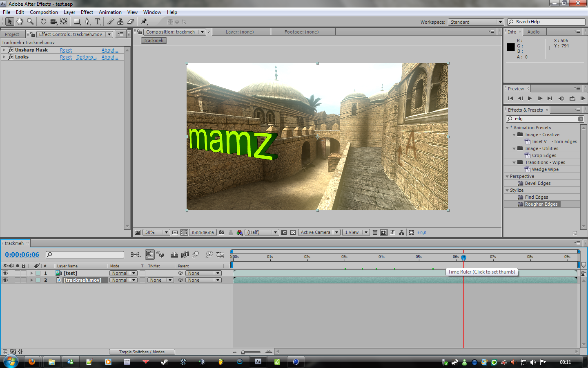Click the viewer current time 0:00:06:06 button
The height and width of the screenshot is (368, 588).
(203, 232)
